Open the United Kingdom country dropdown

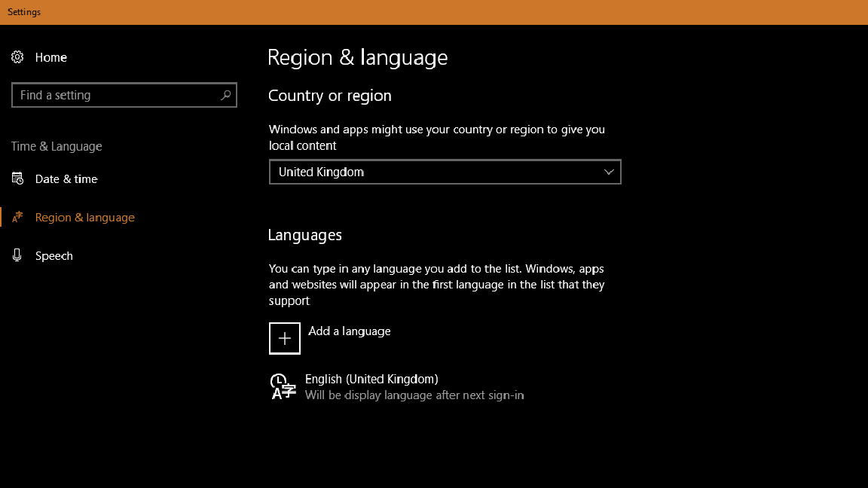pyautogui.click(x=445, y=172)
